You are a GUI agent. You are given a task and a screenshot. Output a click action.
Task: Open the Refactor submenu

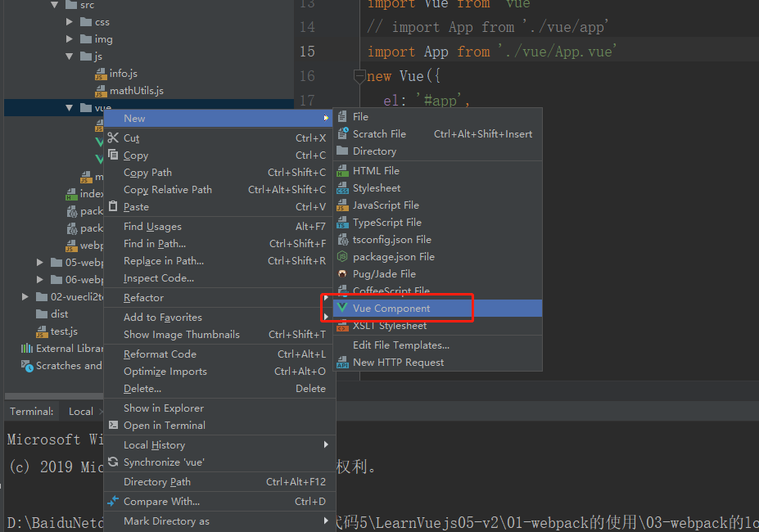pyautogui.click(x=219, y=297)
